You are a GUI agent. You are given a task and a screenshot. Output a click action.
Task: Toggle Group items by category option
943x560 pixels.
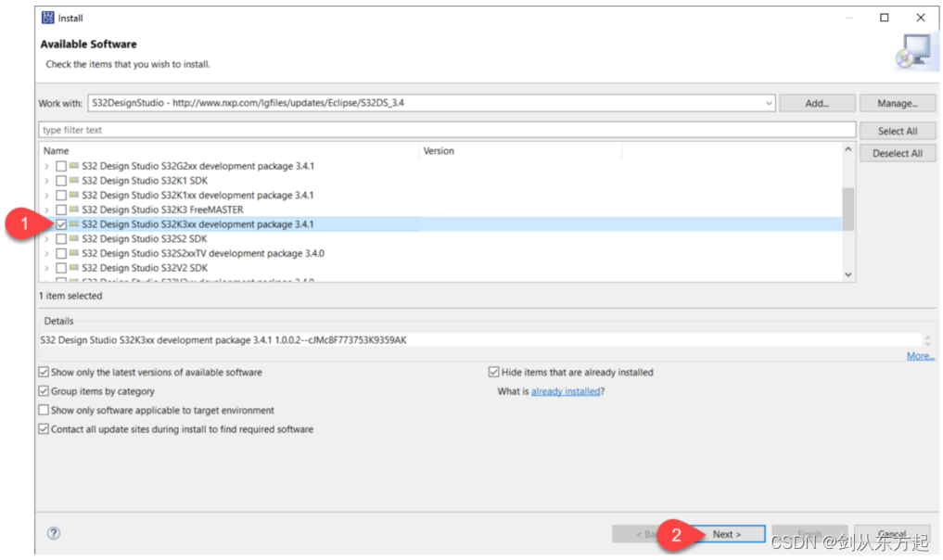coord(44,391)
